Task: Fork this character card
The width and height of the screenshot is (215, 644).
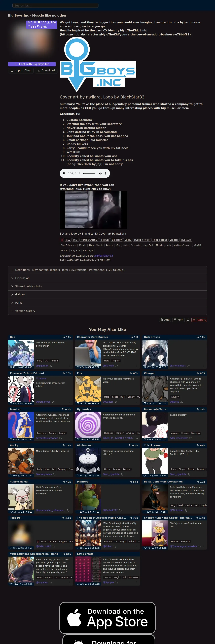Action: point(178,320)
